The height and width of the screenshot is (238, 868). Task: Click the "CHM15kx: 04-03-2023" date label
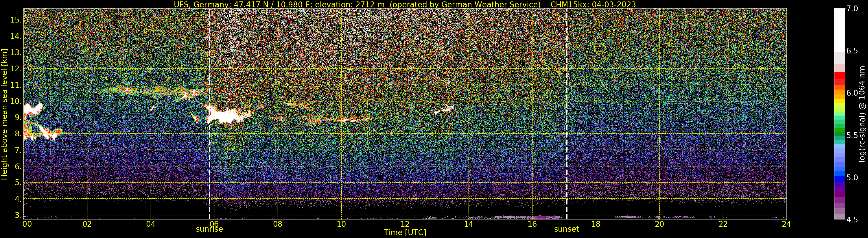[593, 4]
